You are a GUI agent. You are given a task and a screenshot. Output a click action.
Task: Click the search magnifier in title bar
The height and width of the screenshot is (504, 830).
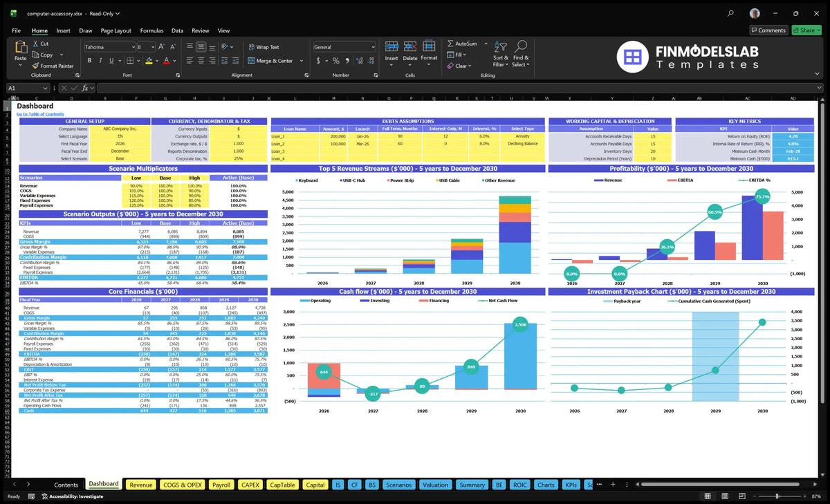(731, 13)
